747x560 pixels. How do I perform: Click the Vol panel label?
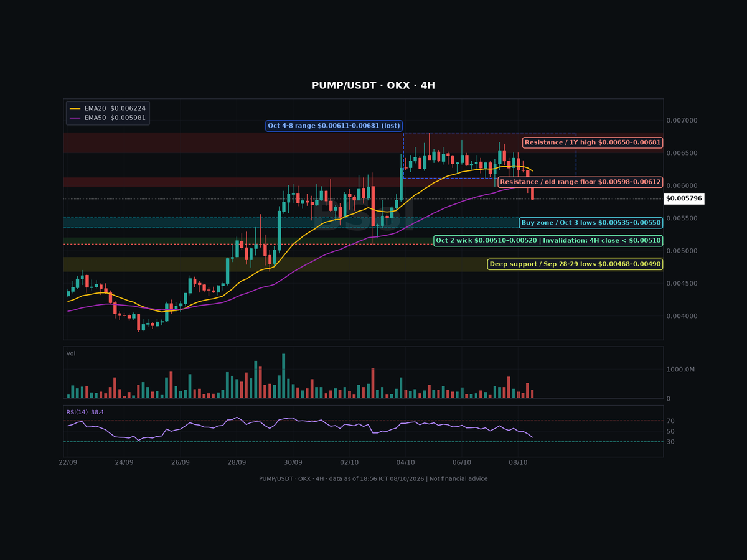[71, 353]
